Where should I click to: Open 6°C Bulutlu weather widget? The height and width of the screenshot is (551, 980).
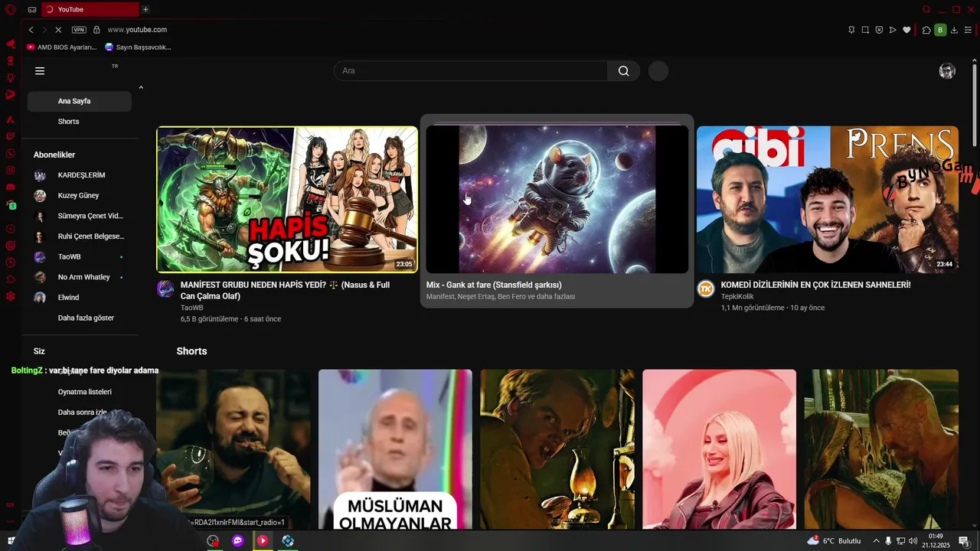click(834, 541)
